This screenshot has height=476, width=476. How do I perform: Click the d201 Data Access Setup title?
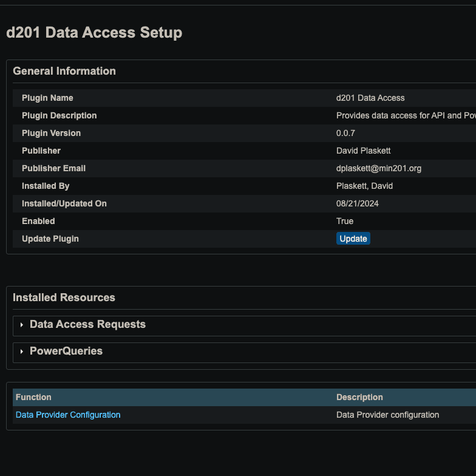click(x=94, y=32)
